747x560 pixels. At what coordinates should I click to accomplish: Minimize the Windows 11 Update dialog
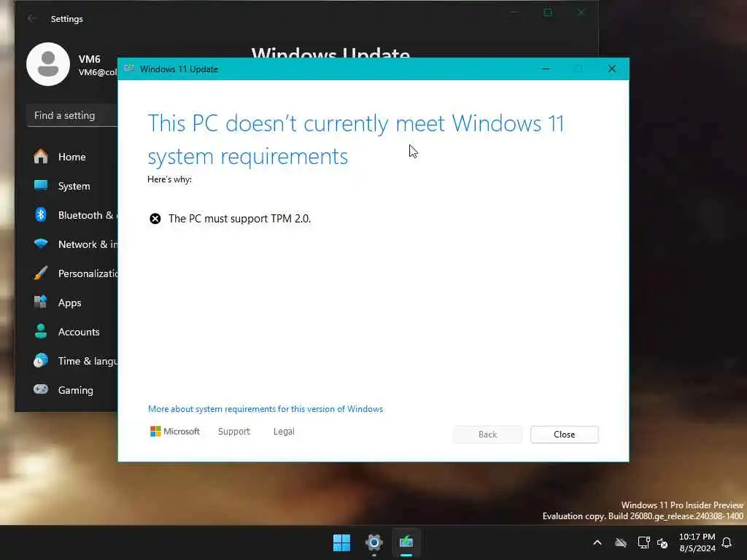(x=546, y=69)
